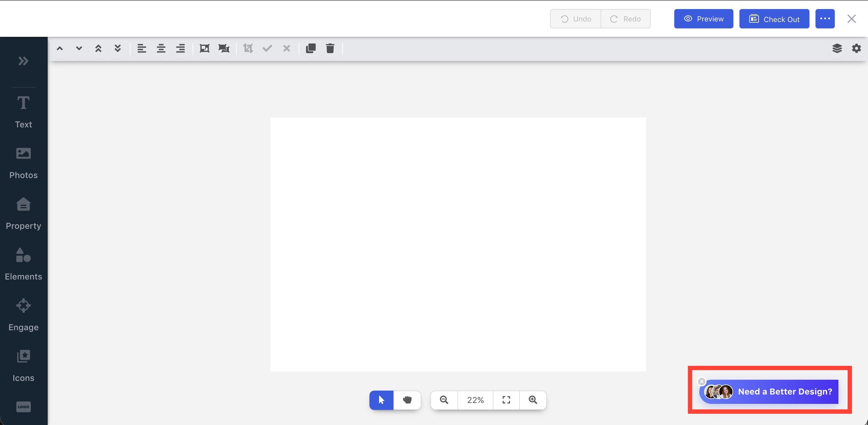The width and height of the screenshot is (868, 425).
Task: Align text center
Action: [x=161, y=49]
